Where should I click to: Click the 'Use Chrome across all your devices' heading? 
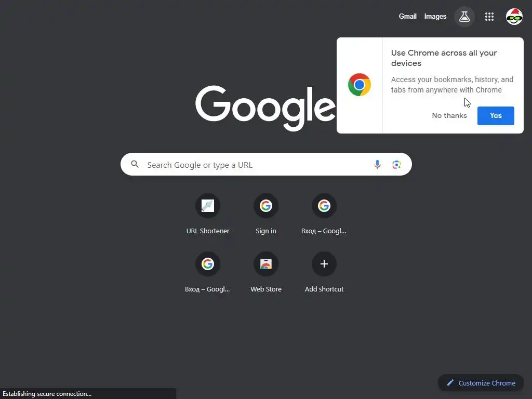(x=444, y=58)
